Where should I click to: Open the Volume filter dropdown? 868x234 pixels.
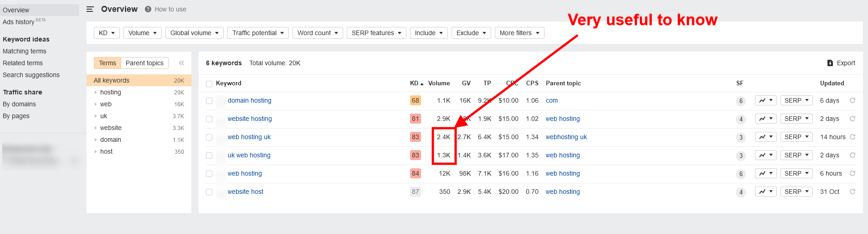(x=143, y=33)
